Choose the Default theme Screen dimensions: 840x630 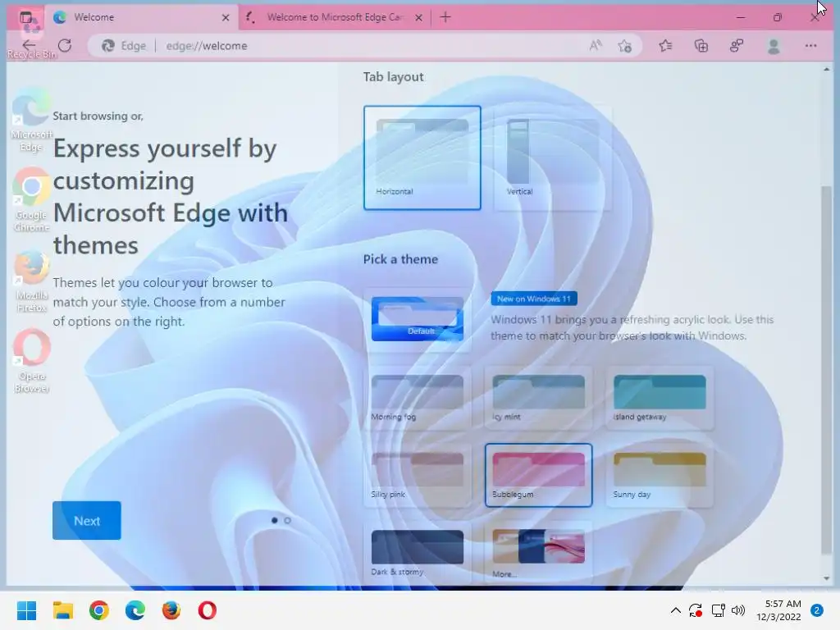[418, 319]
